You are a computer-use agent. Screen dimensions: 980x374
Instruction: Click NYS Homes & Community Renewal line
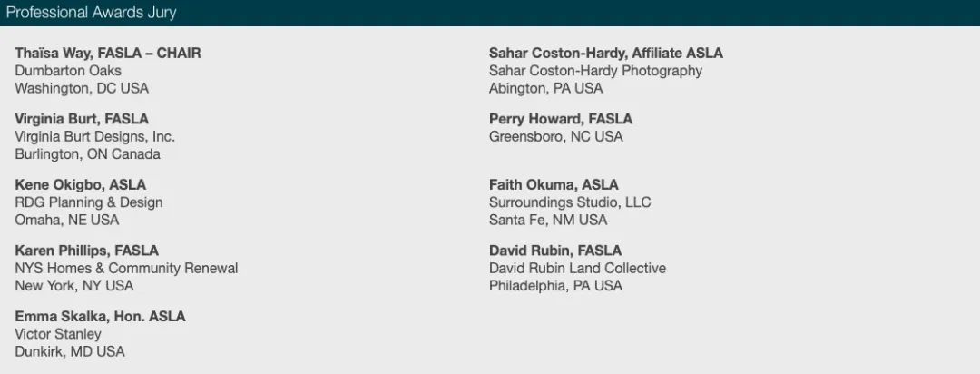pyautogui.click(x=126, y=269)
